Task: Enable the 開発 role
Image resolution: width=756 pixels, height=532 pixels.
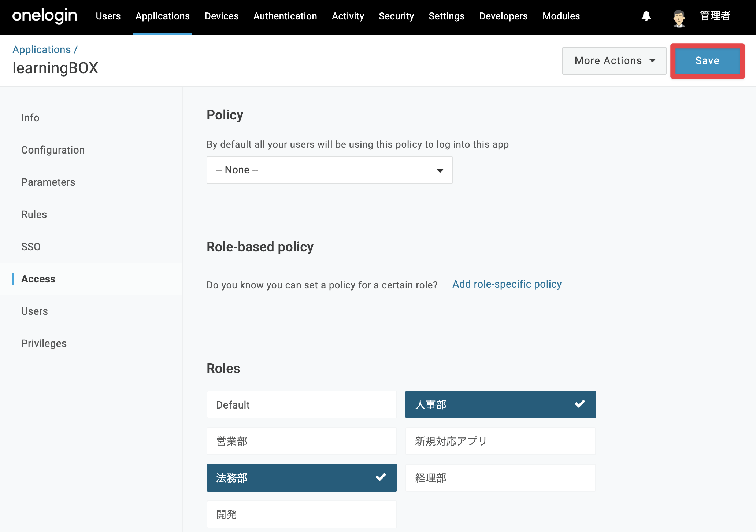Action: tap(302, 514)
